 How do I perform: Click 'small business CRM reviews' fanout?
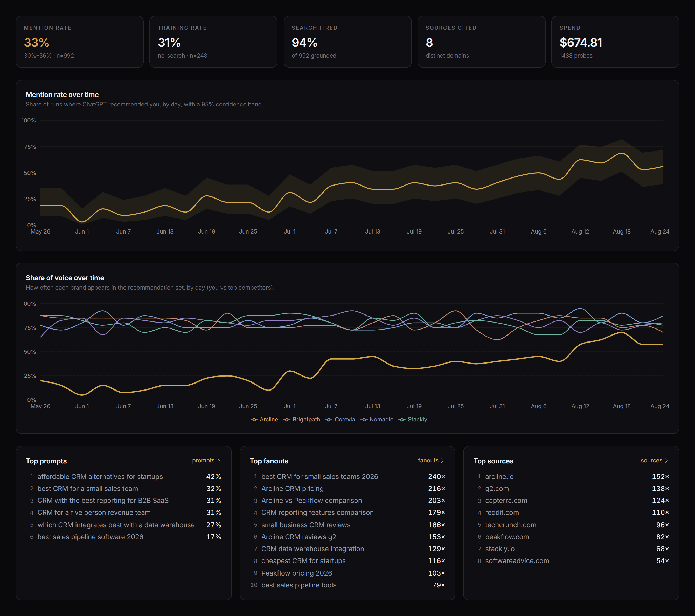(x=306, y=525)
